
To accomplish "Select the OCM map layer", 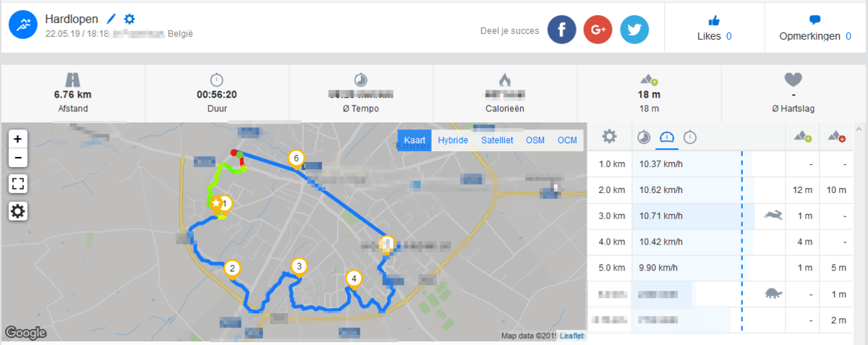I will point(567,140).
